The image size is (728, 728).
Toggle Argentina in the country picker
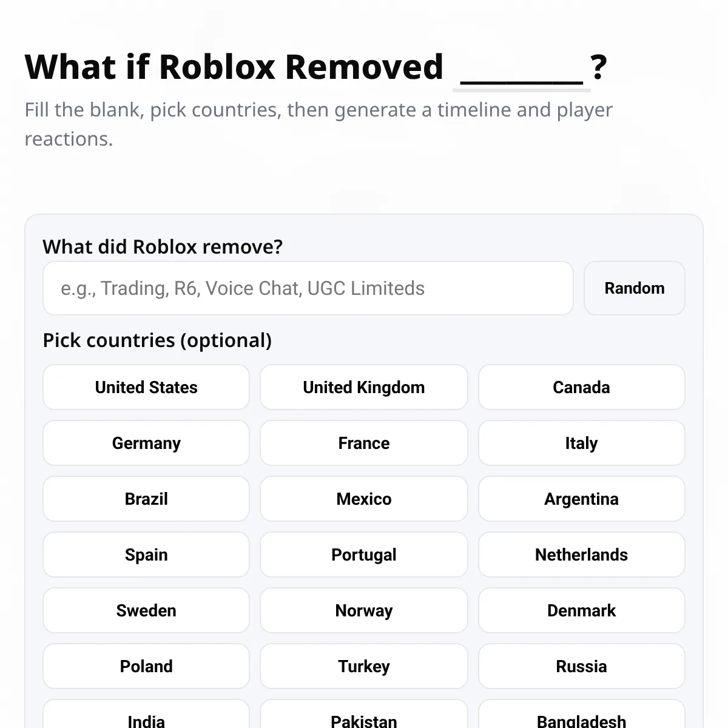(x=581, y=499)
